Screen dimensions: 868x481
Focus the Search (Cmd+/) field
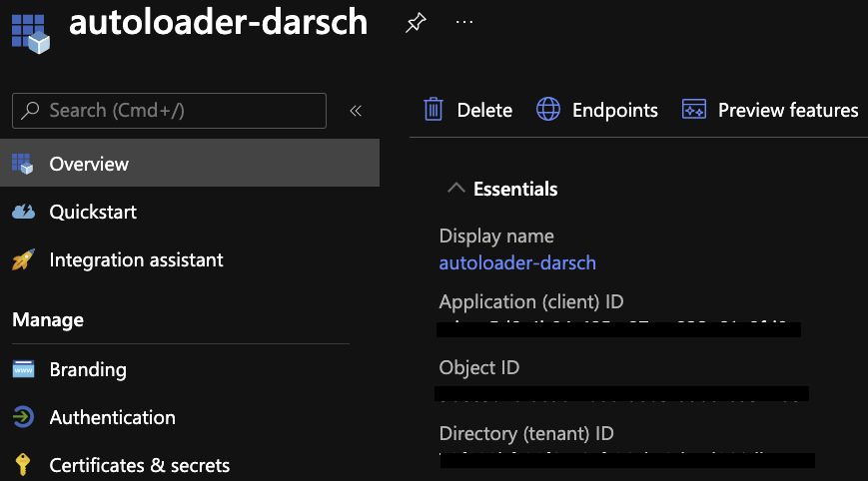click(169, 111)
